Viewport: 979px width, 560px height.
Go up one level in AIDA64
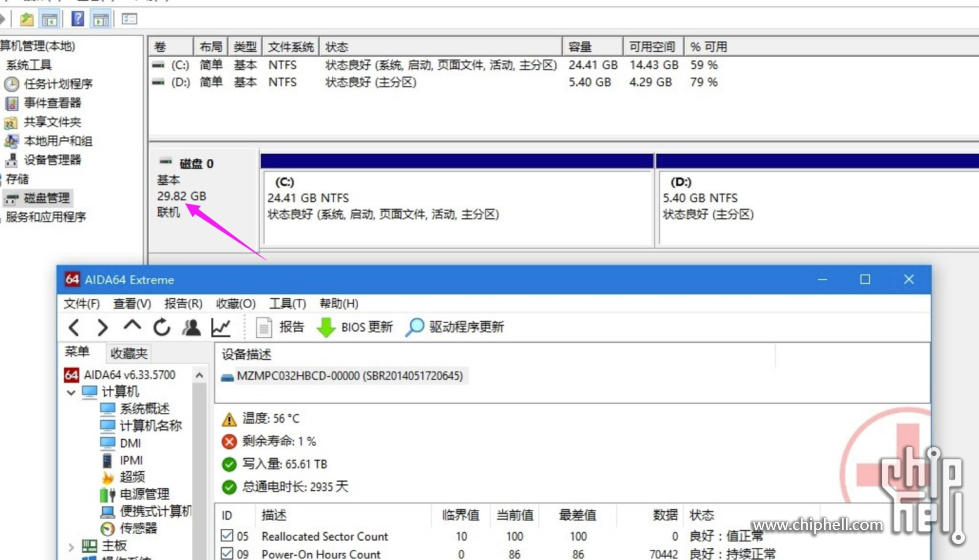tap(132, 327)
